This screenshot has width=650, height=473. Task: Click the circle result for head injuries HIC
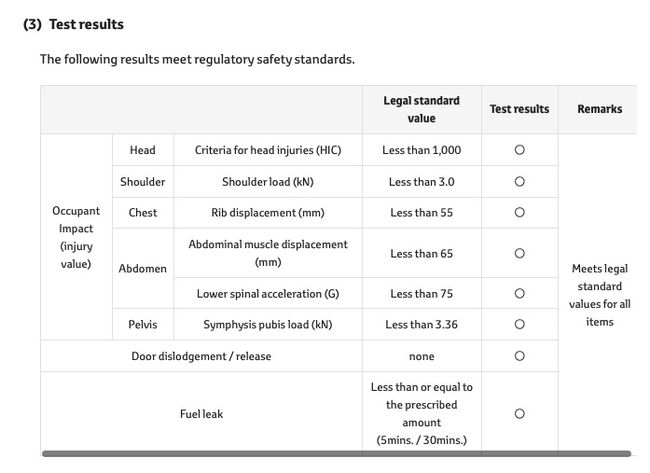pyautogui.click(x=519, y=150)
